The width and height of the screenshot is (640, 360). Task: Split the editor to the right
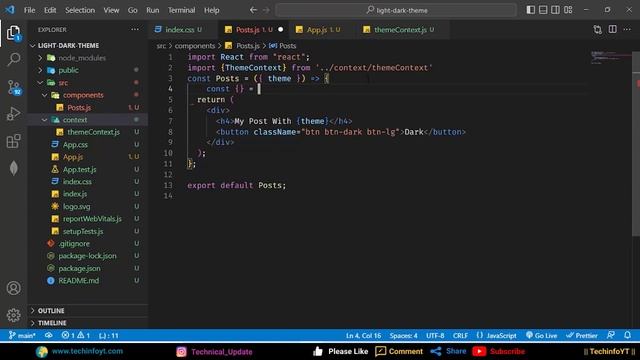[613, 29]
